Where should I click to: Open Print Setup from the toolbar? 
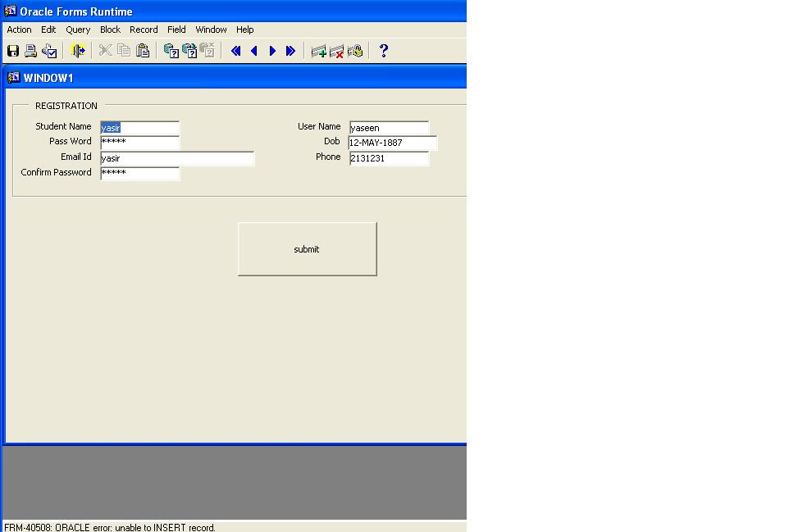click(49, 51)
